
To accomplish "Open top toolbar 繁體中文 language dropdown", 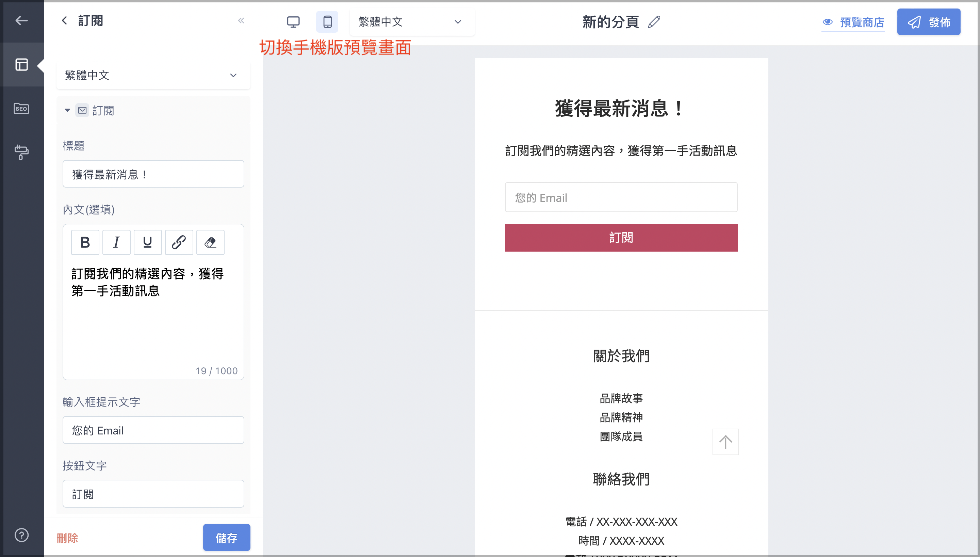I will [412, 22].
